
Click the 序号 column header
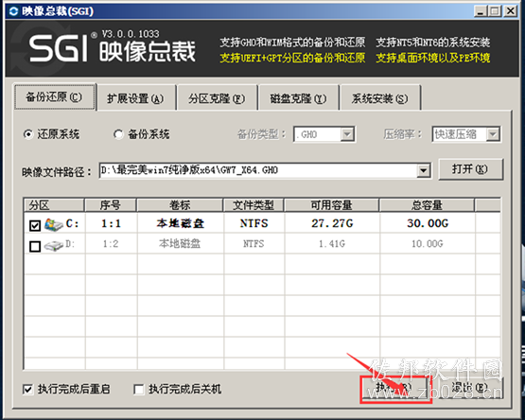coord(111,205)
